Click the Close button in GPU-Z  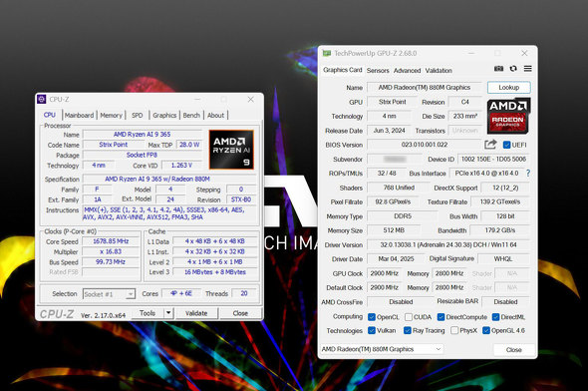point(513,350)
